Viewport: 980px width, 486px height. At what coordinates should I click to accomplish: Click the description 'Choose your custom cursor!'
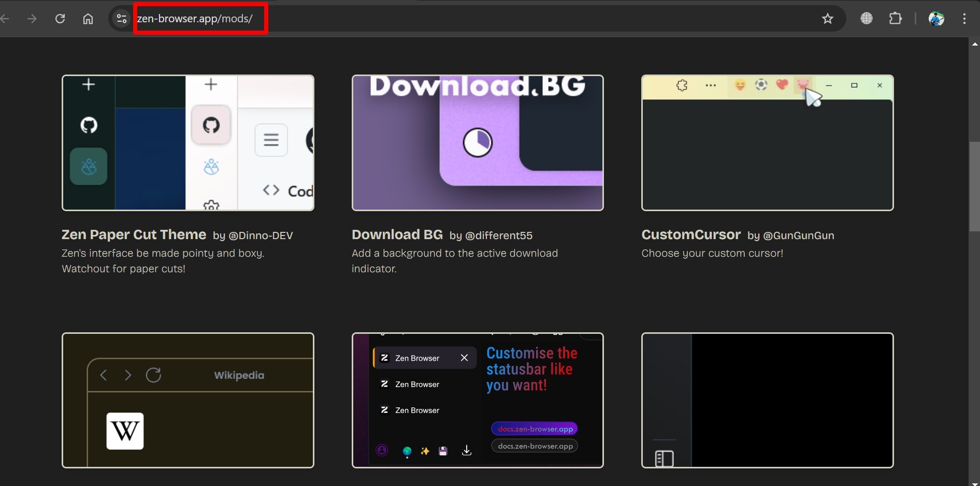point(712,253)
